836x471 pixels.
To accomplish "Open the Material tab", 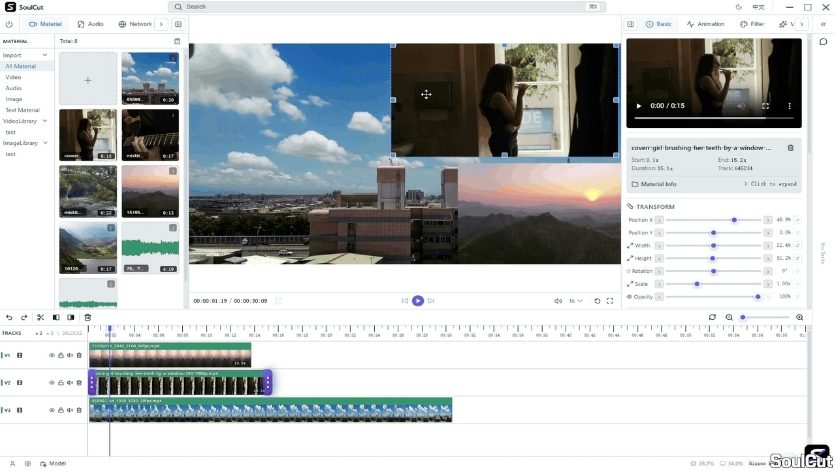I will [x=45, y=24].
